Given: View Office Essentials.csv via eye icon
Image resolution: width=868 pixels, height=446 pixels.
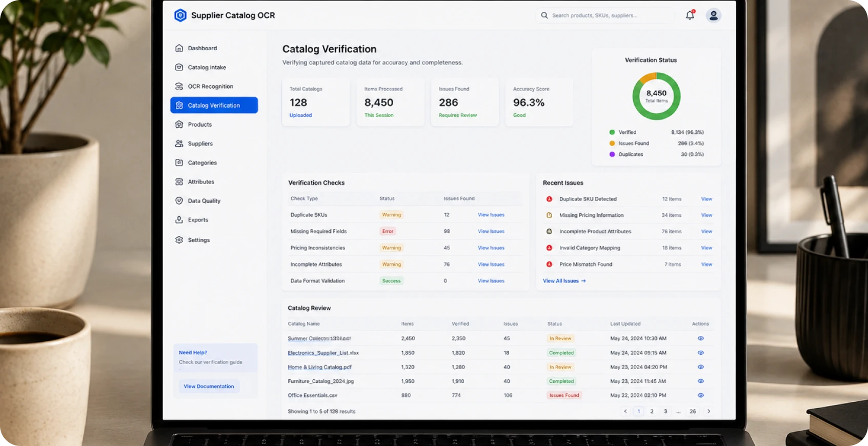Looking at the screenshot, I should (701, 395).
